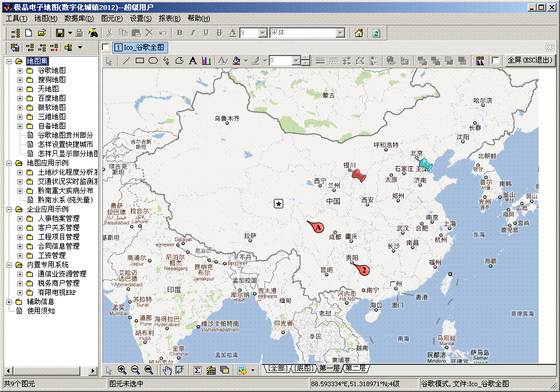The image size is (560, 392).
Task: Click the zoom in magnifier
Action: (122, 370)
